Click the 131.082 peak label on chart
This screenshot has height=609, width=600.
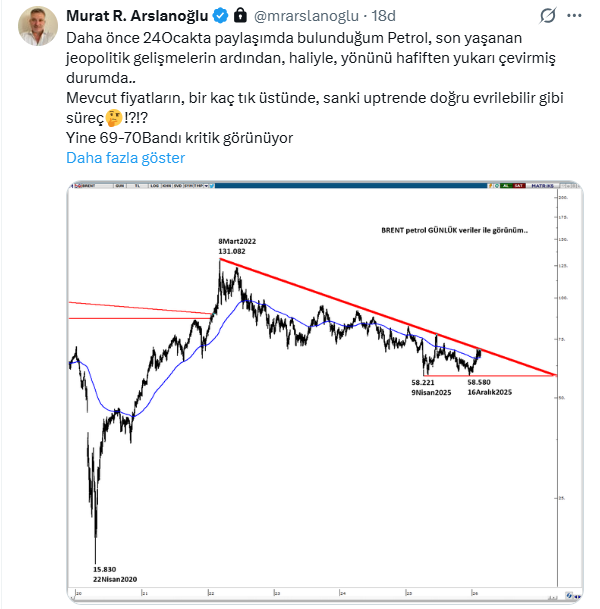pyautogui.click(x=232, y=252)
